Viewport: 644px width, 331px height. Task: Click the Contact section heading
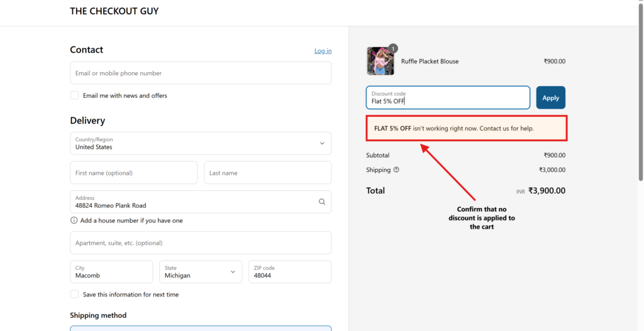[87, 50]
